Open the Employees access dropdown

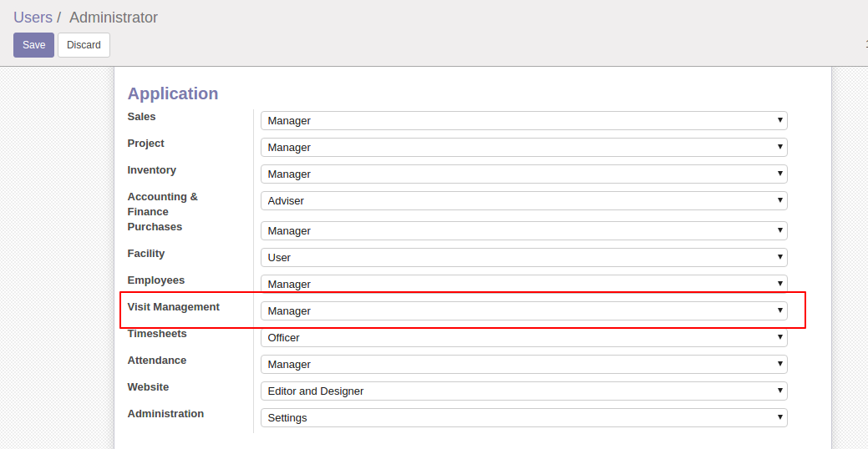(x=524, y=284)
